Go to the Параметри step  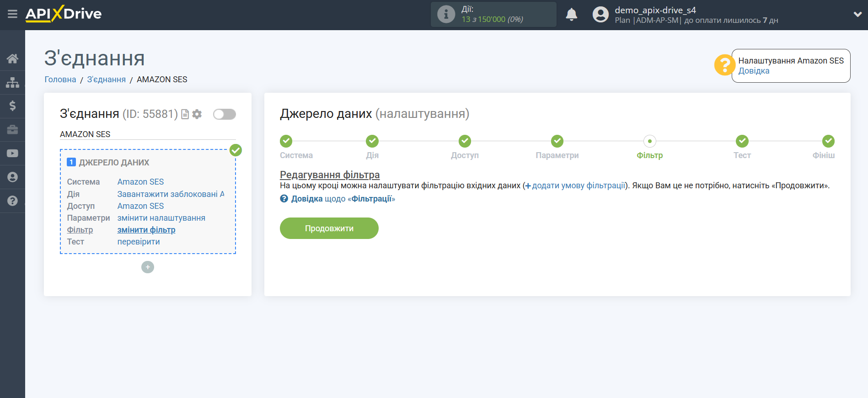557,142
